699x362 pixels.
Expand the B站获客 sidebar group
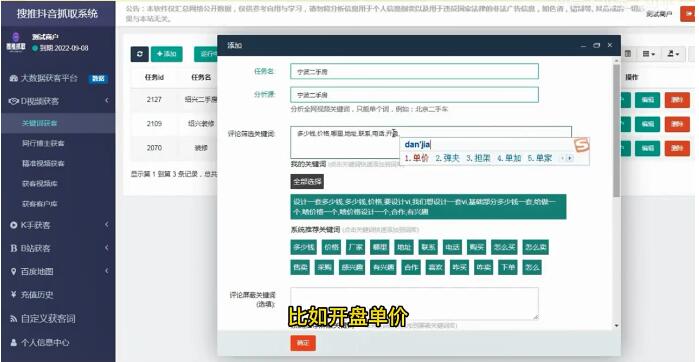click(x=58, y=248)
